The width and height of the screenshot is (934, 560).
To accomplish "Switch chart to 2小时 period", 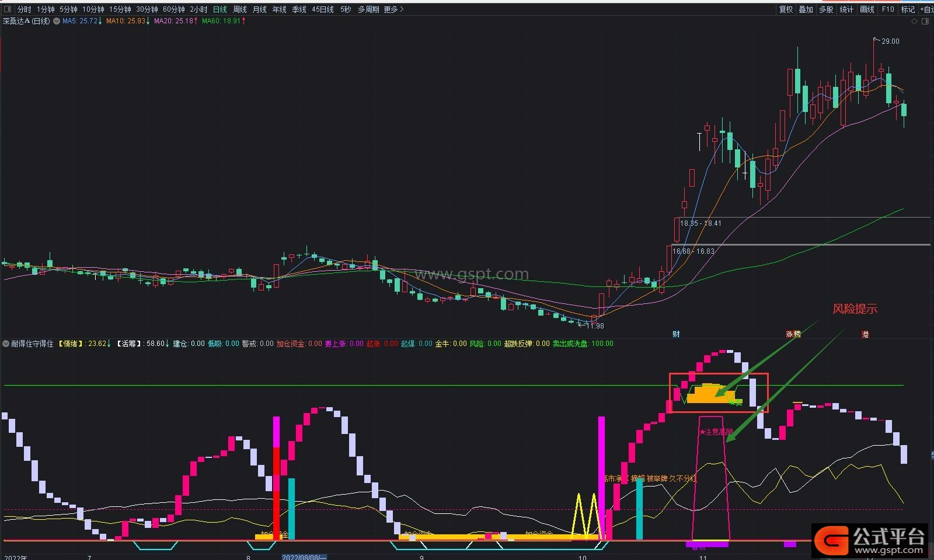I will (x=198, y=9).
